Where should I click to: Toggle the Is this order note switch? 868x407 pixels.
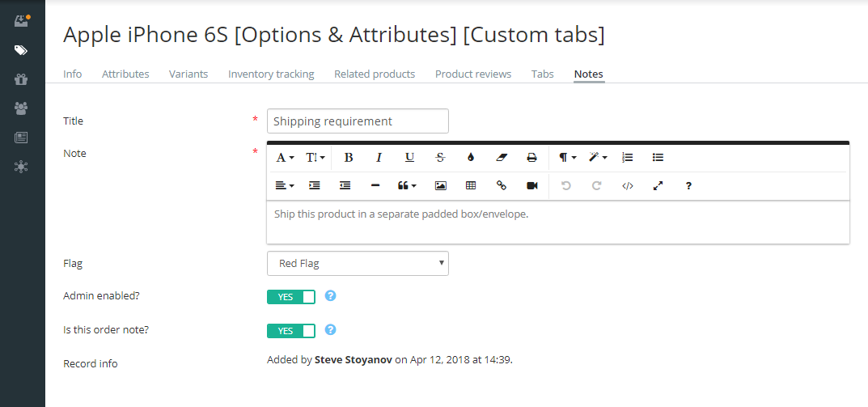coord(291,331)
